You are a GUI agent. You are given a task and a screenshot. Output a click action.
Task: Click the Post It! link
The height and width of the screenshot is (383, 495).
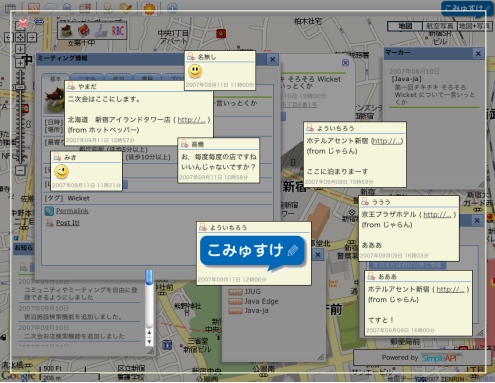pyautogui.click(x=68, y=222)
